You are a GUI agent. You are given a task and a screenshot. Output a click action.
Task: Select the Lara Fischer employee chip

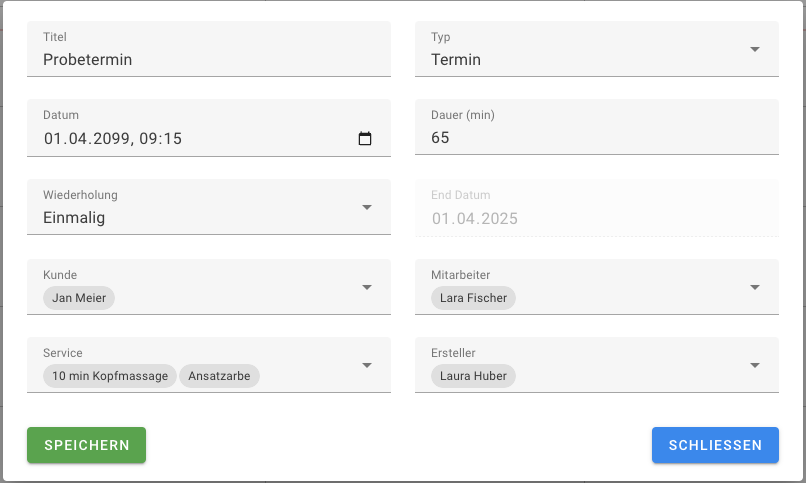coord(473,298)
